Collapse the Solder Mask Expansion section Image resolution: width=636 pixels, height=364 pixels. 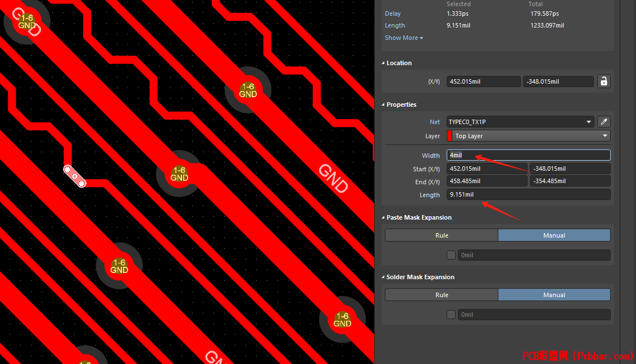pos(418,277)
